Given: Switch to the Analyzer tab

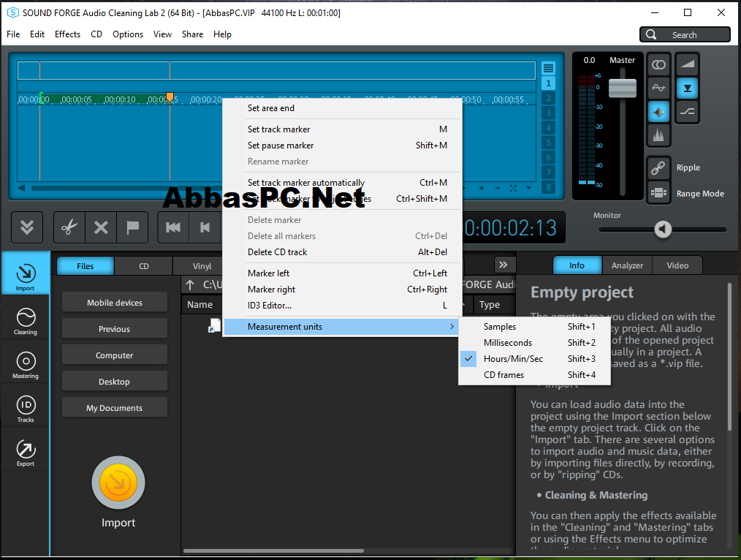Looking at the screenshot, I should coord(627,265).
